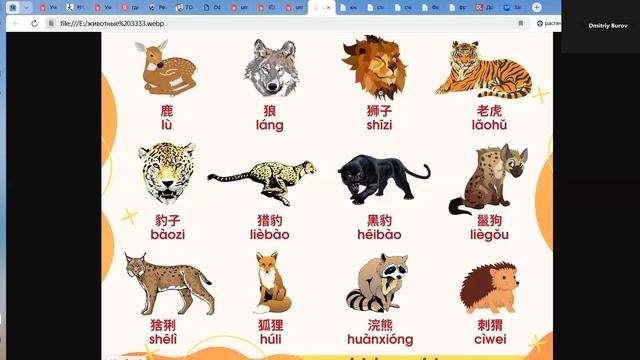Click the spotted deer illustration
Screen dimensions: 640x360
click(166, 67)
